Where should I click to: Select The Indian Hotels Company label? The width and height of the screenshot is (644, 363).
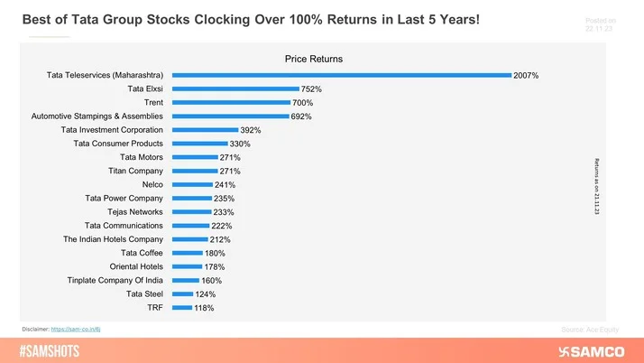tap(113, 239)
